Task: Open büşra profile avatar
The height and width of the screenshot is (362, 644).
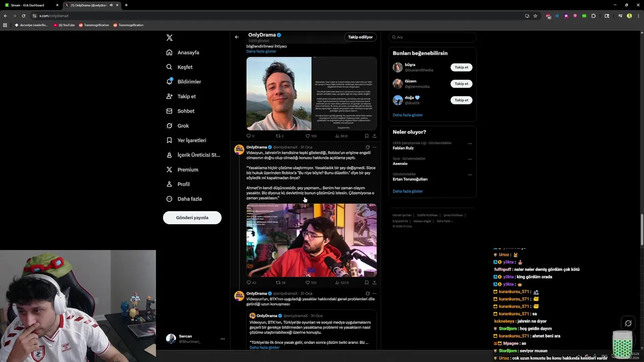Action: pyautogui.click(x=397, y=67)
